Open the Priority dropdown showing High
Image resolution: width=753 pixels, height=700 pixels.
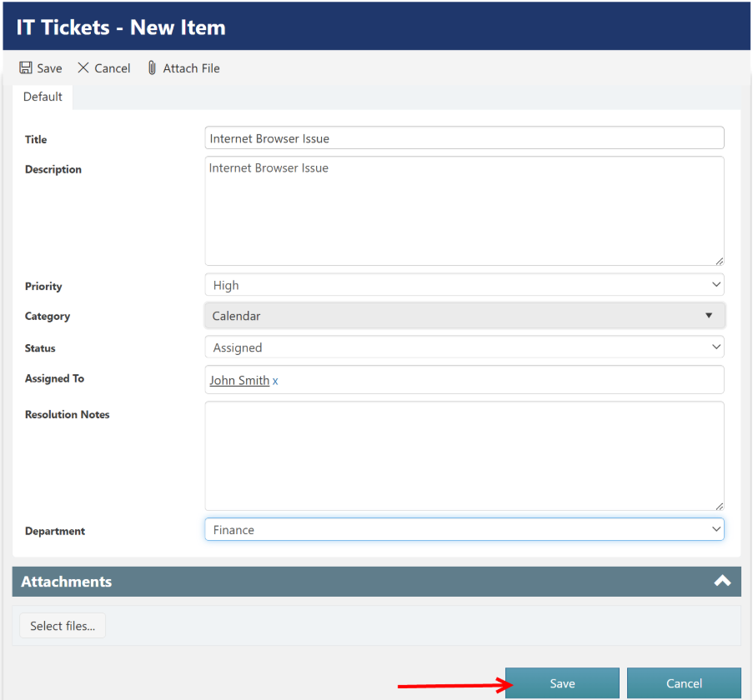click(x=464, y=285)
